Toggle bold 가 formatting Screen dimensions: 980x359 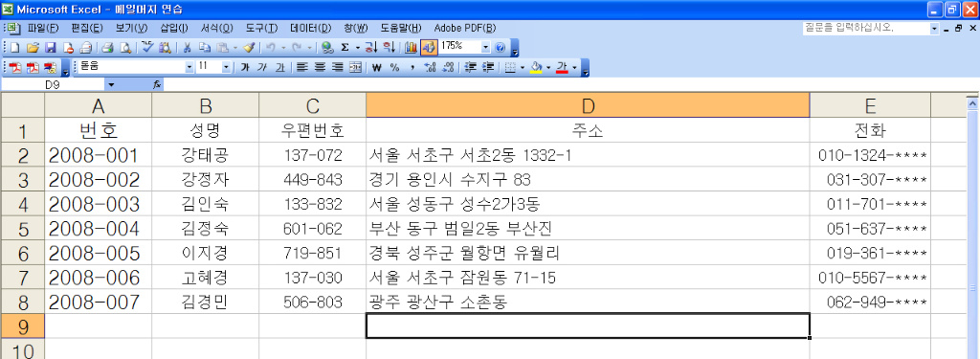pos(244,68)
